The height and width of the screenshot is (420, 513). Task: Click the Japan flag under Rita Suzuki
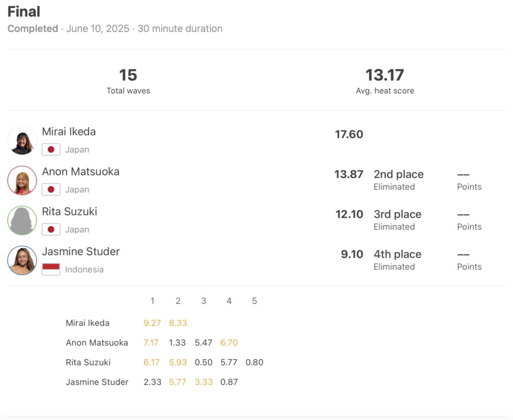(51, 229)
